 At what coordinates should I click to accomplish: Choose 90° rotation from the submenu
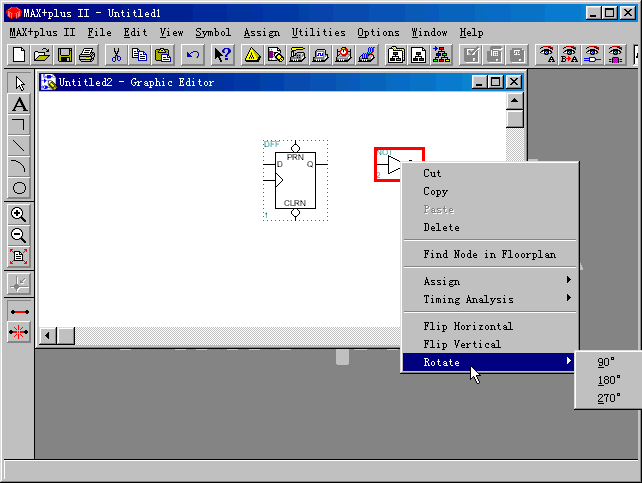click(x=606, y=362)
